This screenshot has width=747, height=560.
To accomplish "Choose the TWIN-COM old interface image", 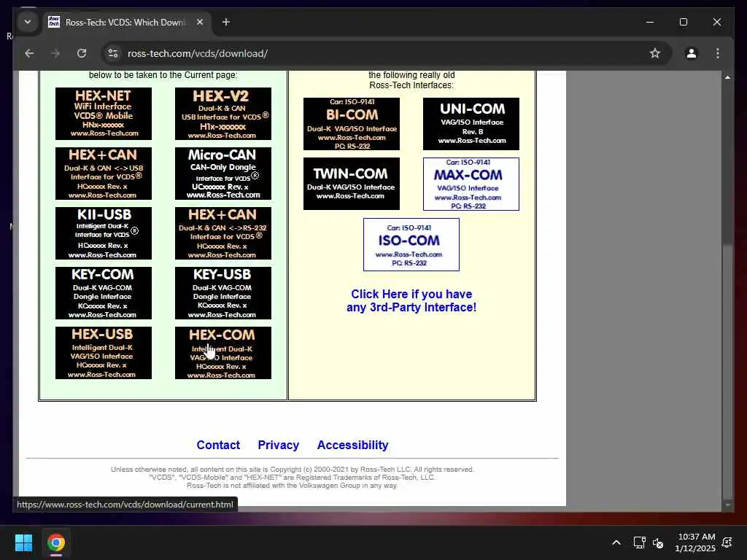I will 352,184.
